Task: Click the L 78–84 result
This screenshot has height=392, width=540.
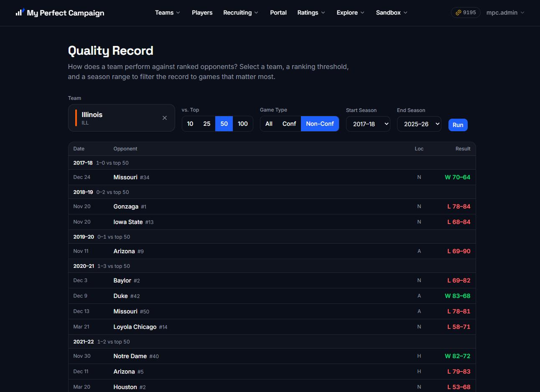Action: pos(459,206)
